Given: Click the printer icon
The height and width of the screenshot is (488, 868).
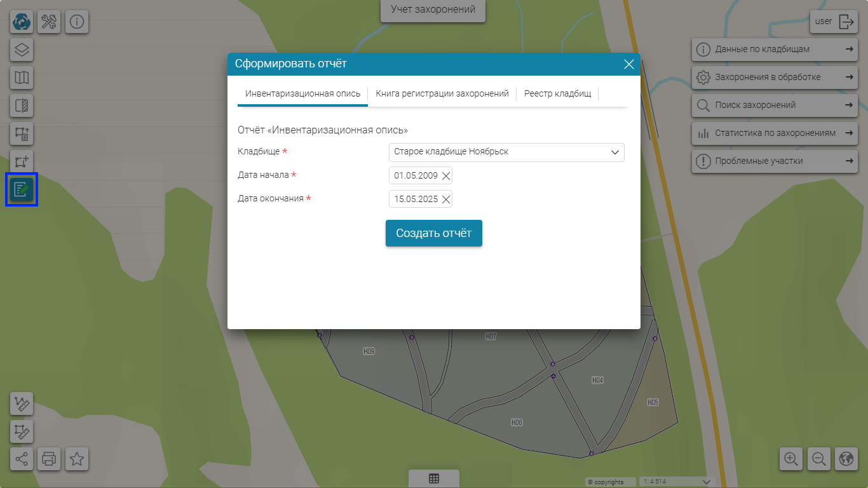Looking at the screenshot, I should [49, 458].
